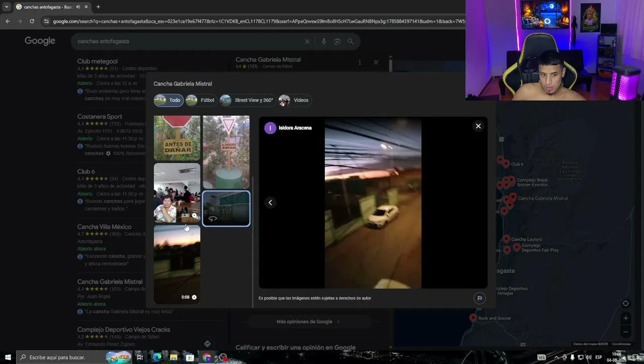Close the photo viewer with the X button

pos(478,126)
